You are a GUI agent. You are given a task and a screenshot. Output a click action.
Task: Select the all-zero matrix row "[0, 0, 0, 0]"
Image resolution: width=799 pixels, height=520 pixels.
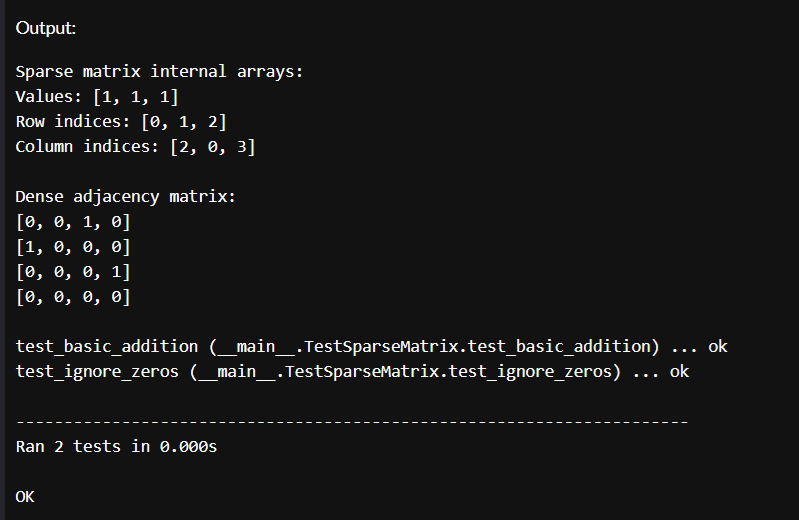(73, 297)
